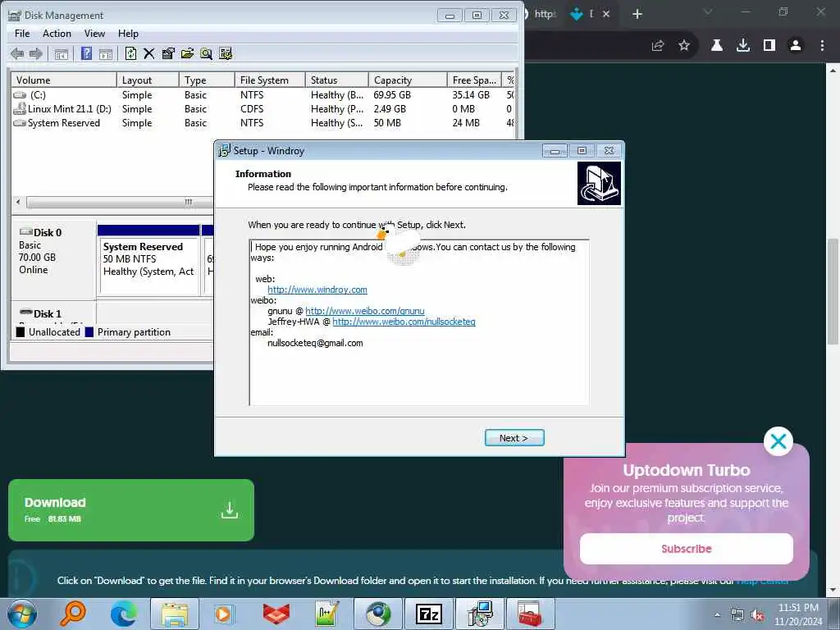Click the browser share icon

click(658, 46)
